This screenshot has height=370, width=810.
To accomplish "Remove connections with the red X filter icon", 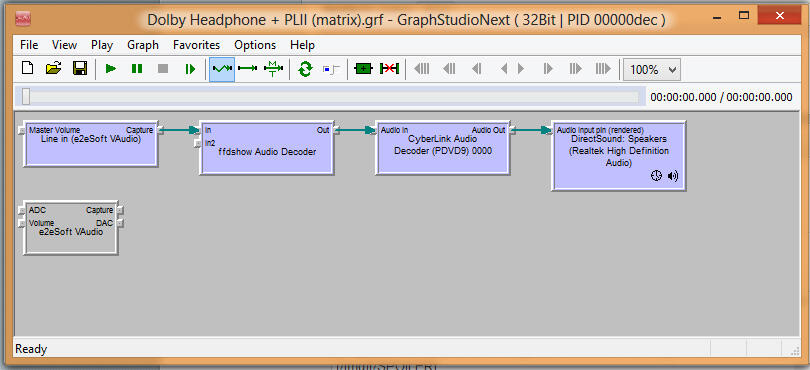I will [390, 69].
